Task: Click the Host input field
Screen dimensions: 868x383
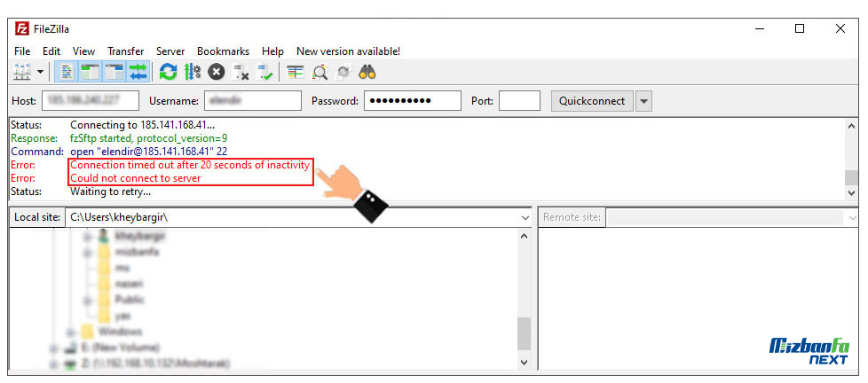Action: coord(91,101)
